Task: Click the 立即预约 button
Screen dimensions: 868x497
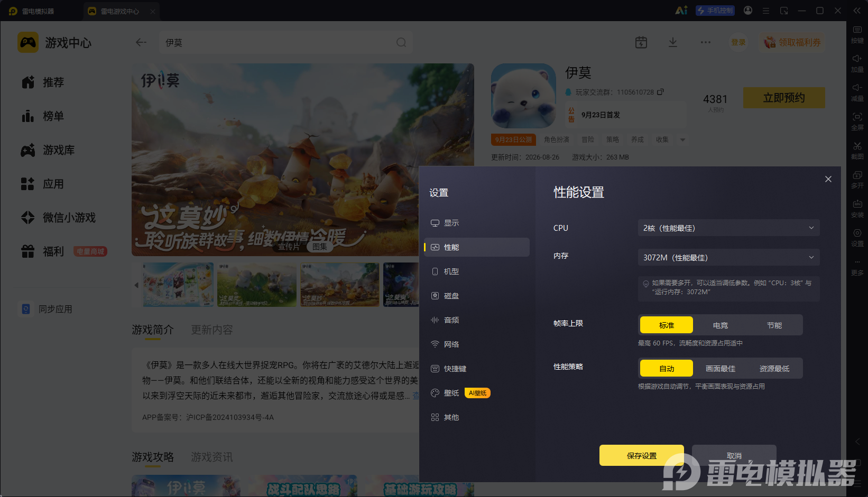Action: [x=784, y=98]
